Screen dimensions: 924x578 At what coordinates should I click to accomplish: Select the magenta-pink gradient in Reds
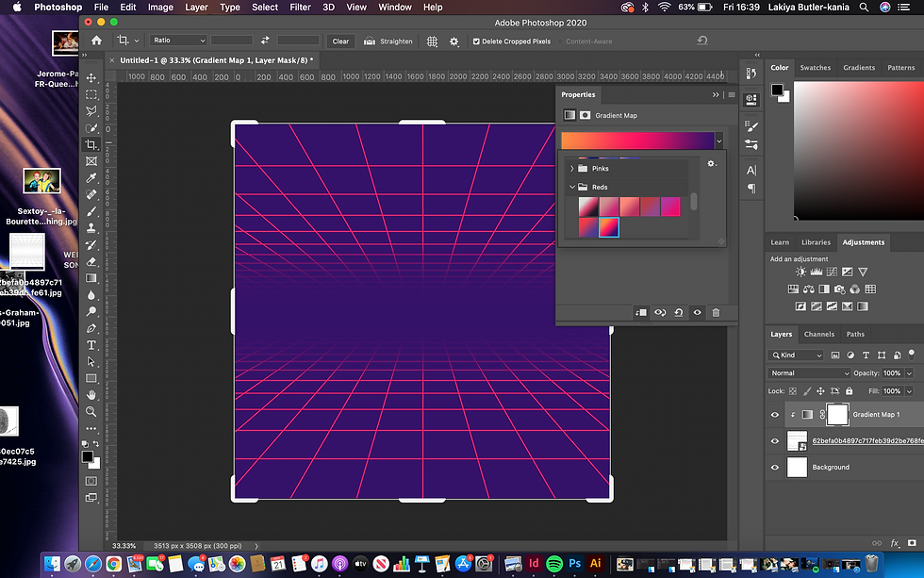point(670,206)
